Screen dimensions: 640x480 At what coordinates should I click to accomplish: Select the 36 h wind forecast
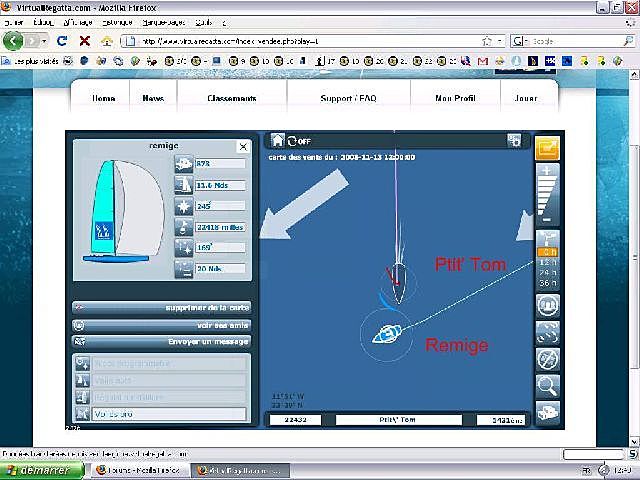point(548,283)
